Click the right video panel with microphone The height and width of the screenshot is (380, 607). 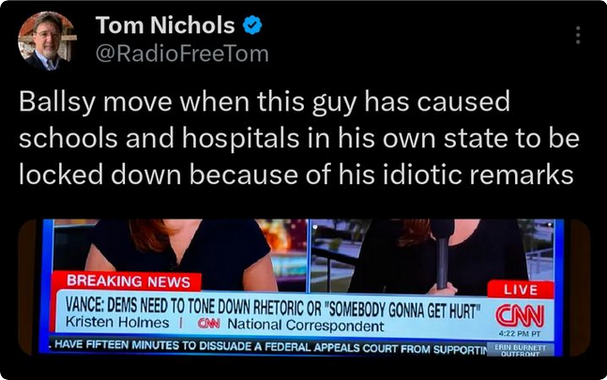pos(432,255)
